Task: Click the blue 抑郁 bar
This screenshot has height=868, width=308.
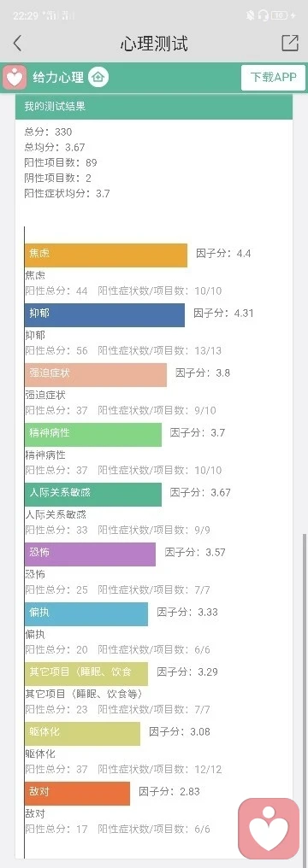Action: pyautogui.click(x=104, y=315)
